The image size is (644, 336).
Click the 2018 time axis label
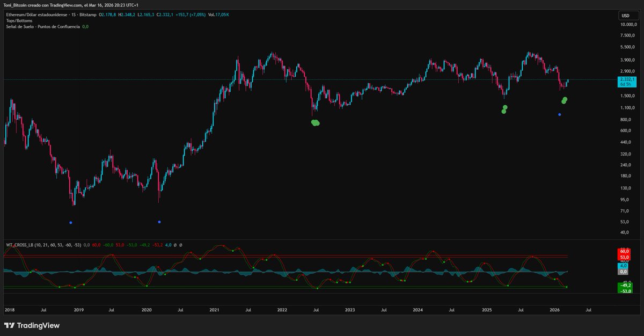(x=10, y=310)
